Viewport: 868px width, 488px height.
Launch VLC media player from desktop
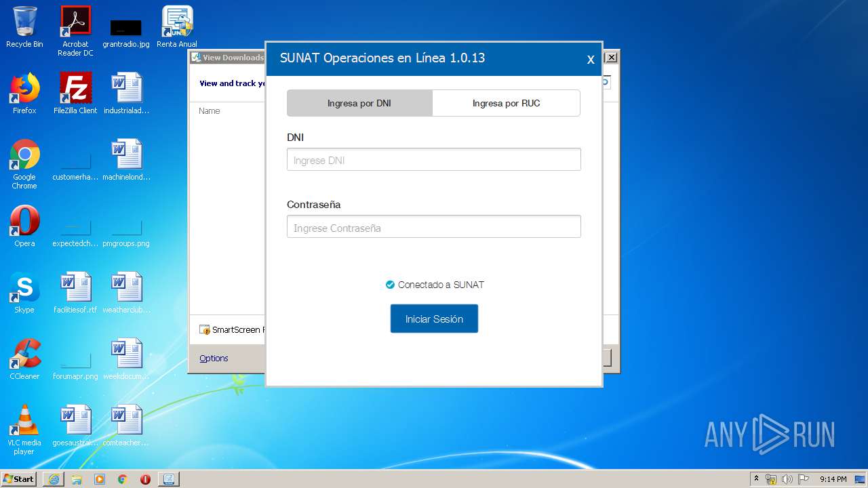click(x=24, y=430)
